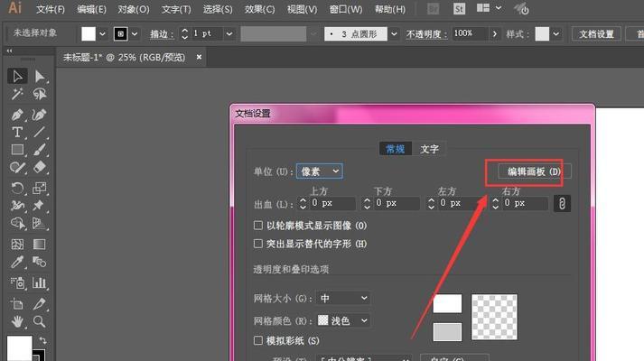Choose the Line Segment tool
This screenshot has height=361, width=644.
point(40,132)
